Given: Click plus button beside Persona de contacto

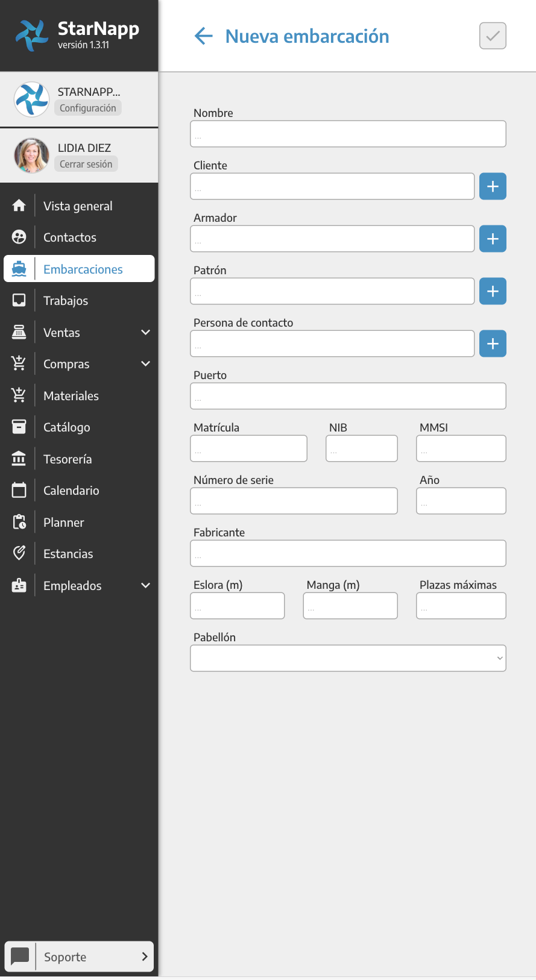Looking at the screenshot, I should pyautogui.click(x=493, y=344).
